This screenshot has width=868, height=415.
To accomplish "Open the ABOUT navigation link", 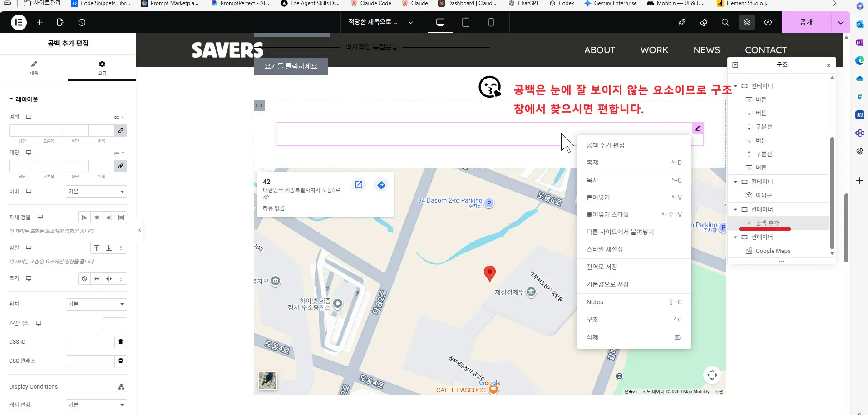I will click(x=600, y=50).
